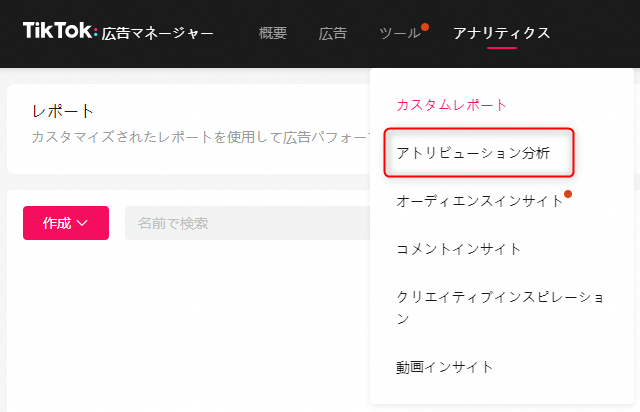Expand the ツール menu

400,33
